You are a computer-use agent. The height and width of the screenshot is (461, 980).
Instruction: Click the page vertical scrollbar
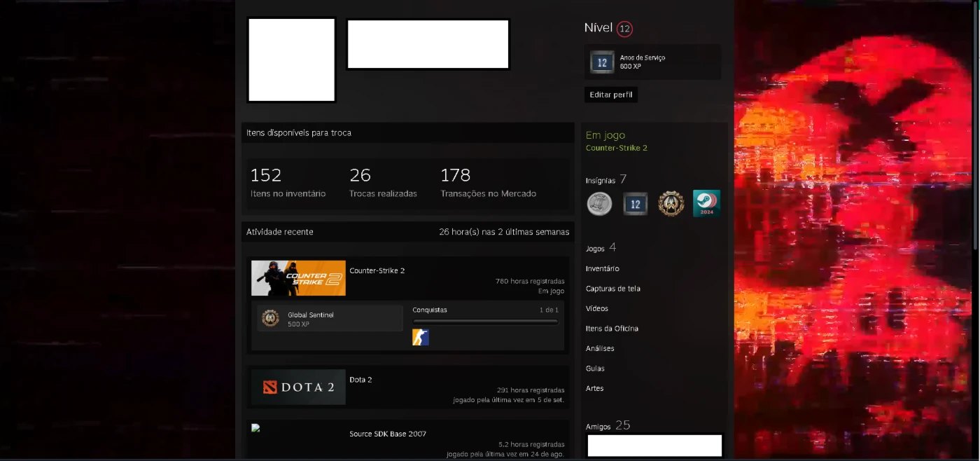(x=976, y=125)
